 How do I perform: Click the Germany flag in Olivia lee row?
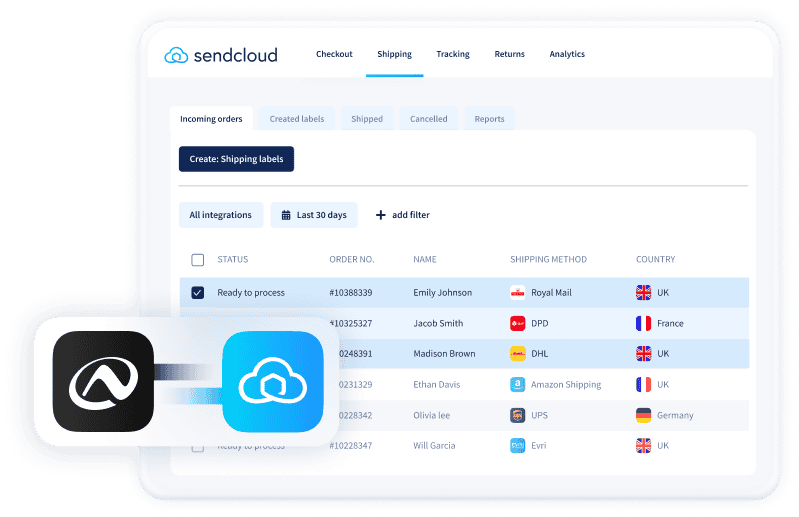tap(643, 415)
